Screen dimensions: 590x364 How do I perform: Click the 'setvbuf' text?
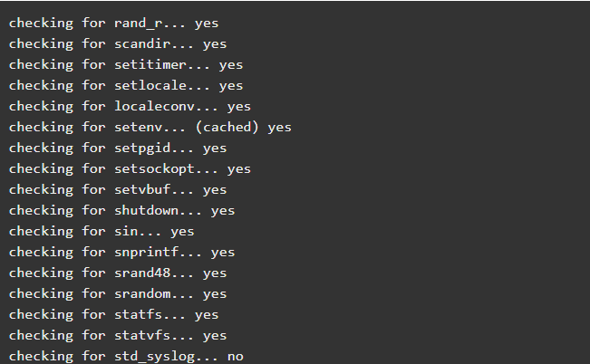click(x=142, y=189)
